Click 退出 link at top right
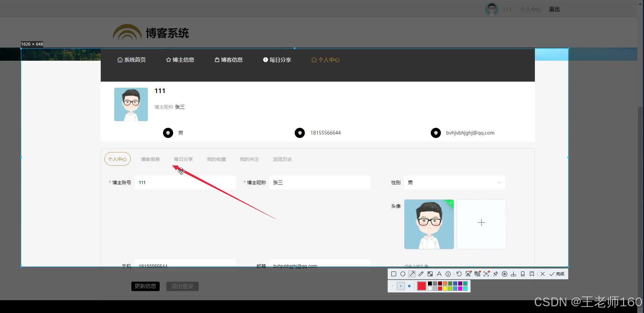Screen dimensions: 644x313 click(x=554, y=9)
